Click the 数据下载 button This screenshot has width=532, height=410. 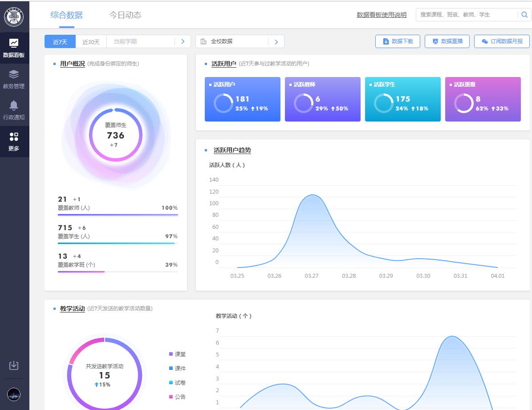398,41
